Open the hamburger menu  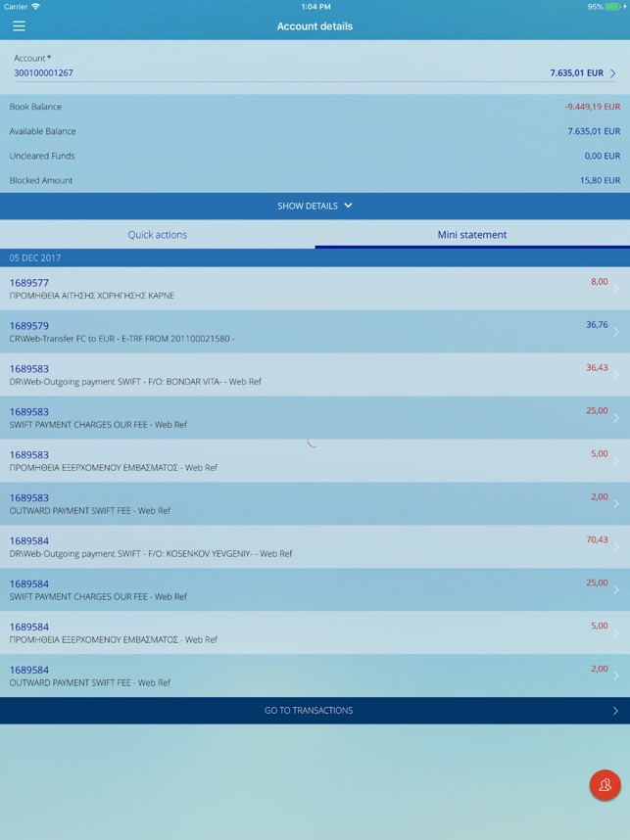coord(19,25)
